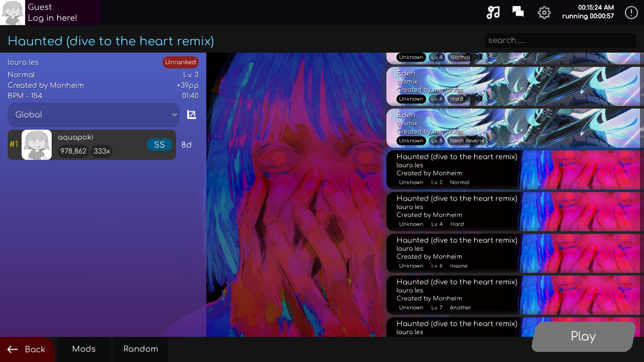This screenshot has width=644, height=362.
Task: Expand the Global leaderboard dropdown
Action: [94, 115]
